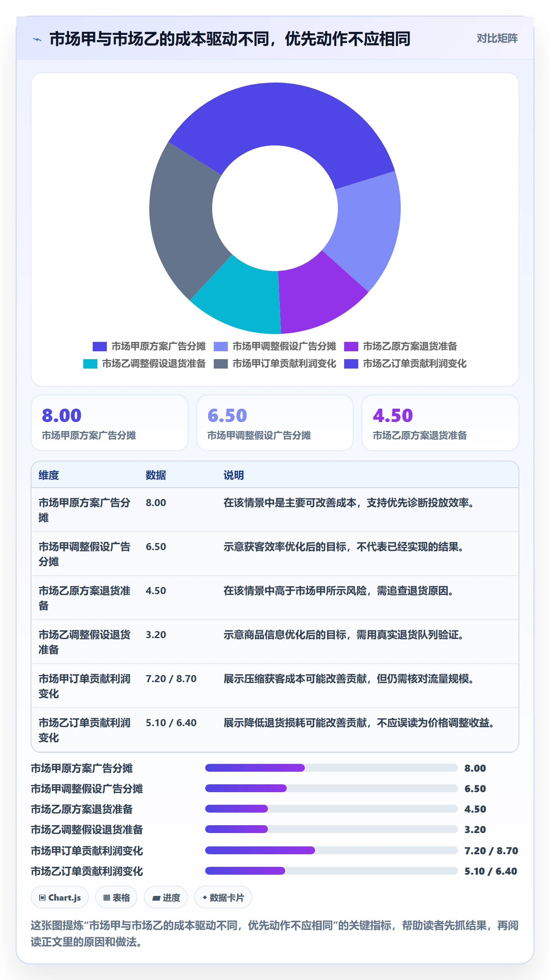Select table row 市场乙原方案退货准备

pyautogui.click(x=275, y=598)
